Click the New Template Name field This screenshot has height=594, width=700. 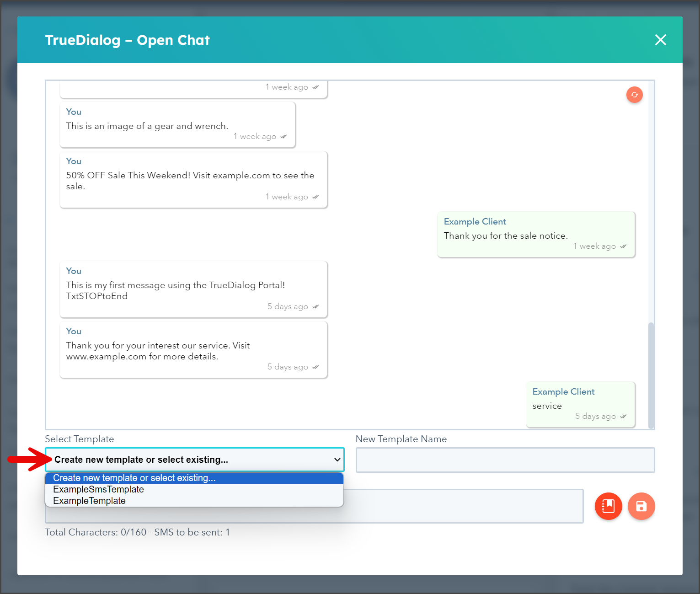coord(505,460)
